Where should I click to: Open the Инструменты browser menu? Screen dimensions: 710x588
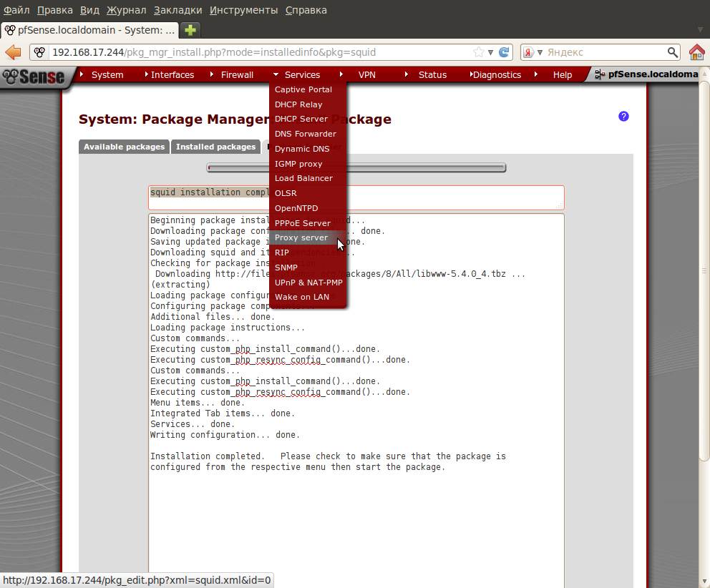[x=243, y=10]
